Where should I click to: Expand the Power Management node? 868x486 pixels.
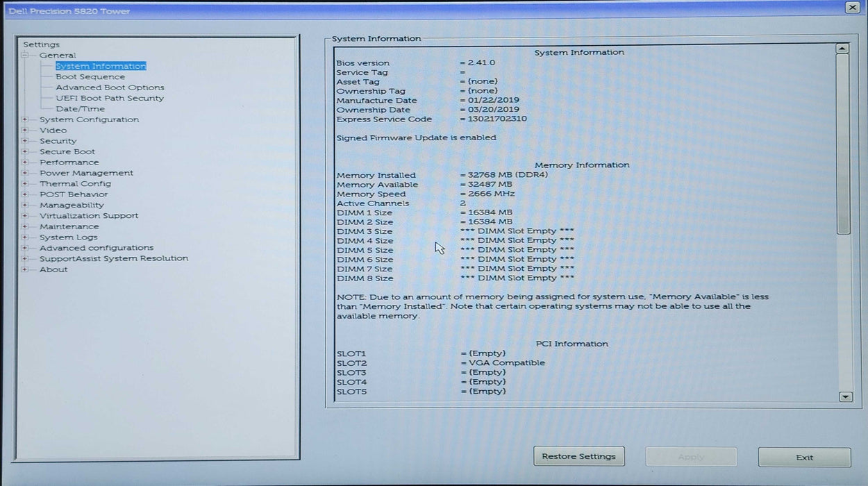(25, 173)
